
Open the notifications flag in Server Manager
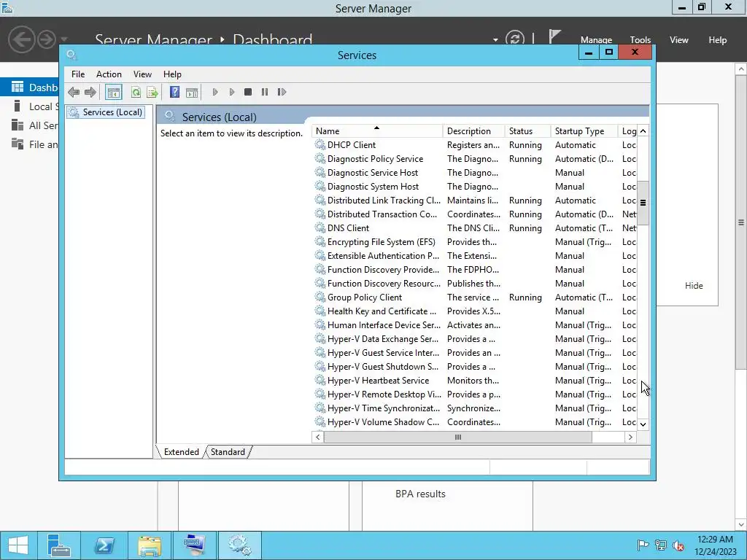[x=554, y=37]
